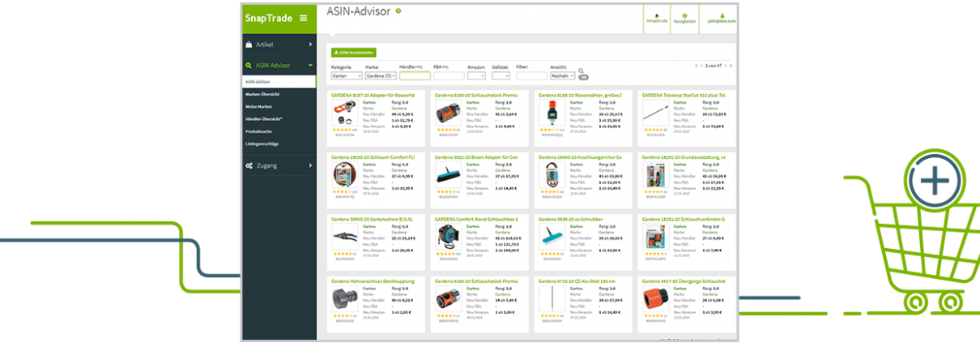
Task: Click the Teleskop StarCut product thumbnail
Action: (655, 113)
